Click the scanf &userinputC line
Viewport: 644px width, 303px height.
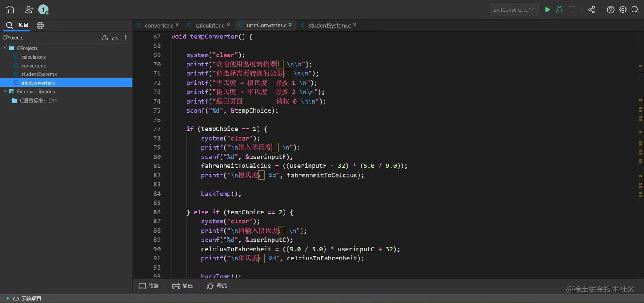[x=247, y=240]
